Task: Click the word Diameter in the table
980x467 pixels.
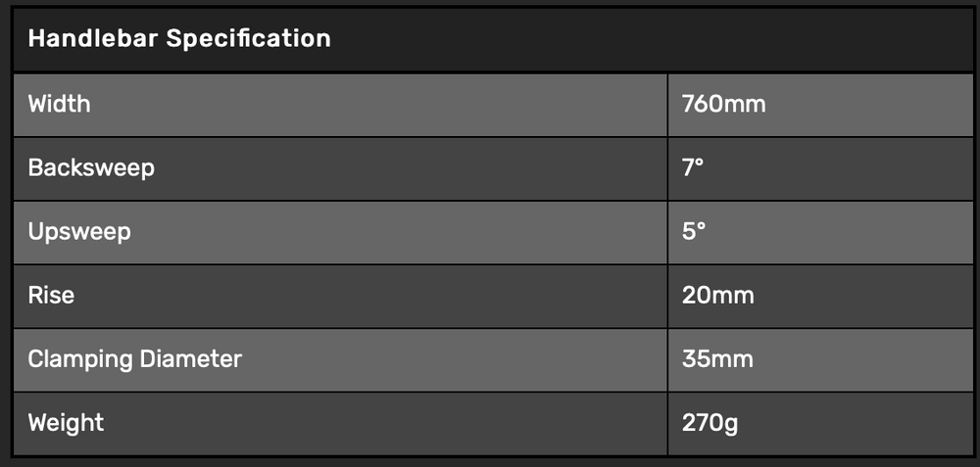Action: pyautogui.click(x=190, y=359)
